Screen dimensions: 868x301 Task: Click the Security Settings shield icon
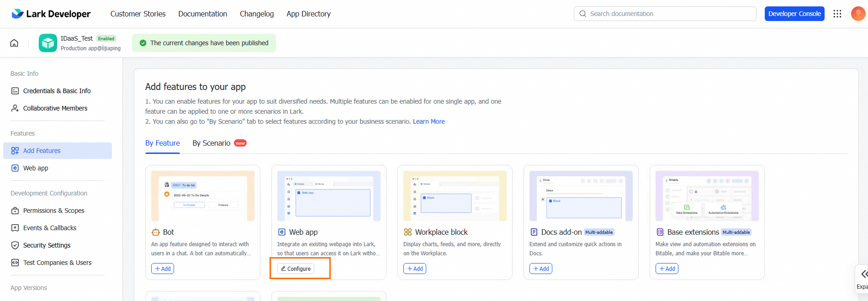[x=15, y=245]
